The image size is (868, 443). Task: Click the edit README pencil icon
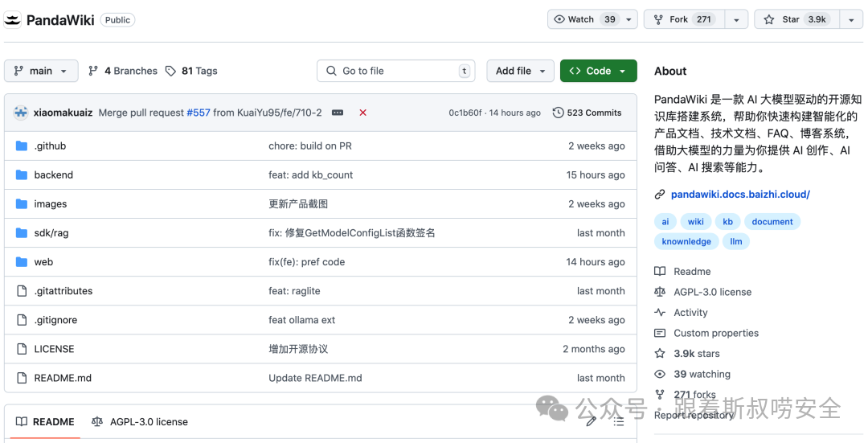pyautogui.click(x=592, y=422)
